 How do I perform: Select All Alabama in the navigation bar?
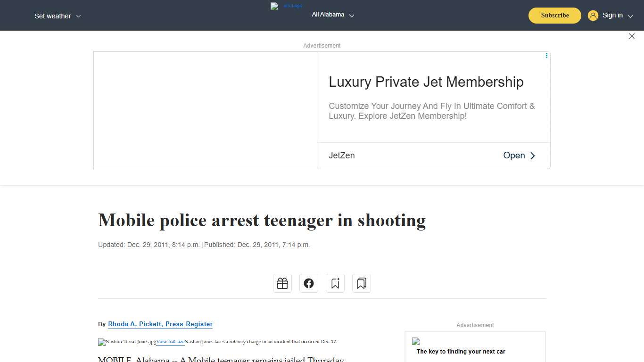[327, 15]
